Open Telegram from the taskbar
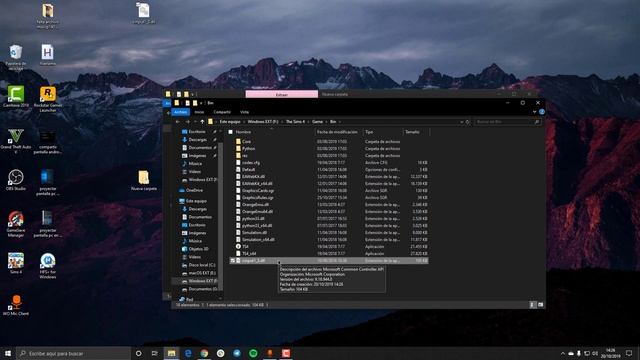The image size is (640, 360). point(237,353)
